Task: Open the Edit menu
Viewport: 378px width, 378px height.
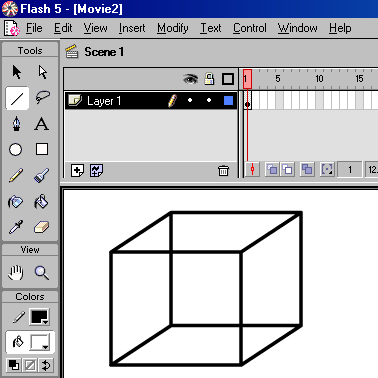Action: click(63, 28)
